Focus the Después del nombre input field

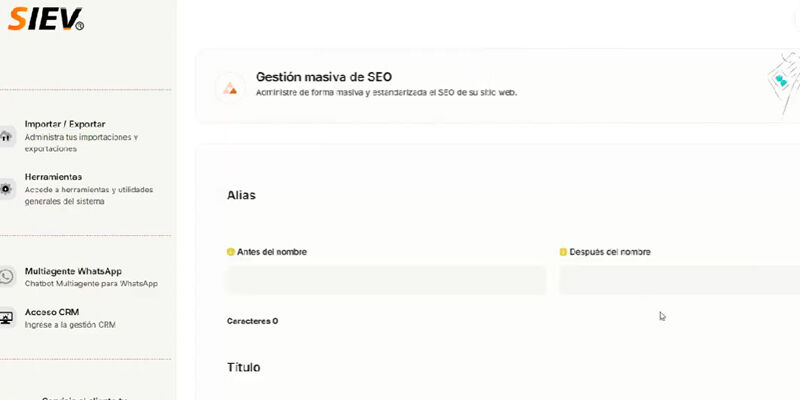click(x=680, y=280)
